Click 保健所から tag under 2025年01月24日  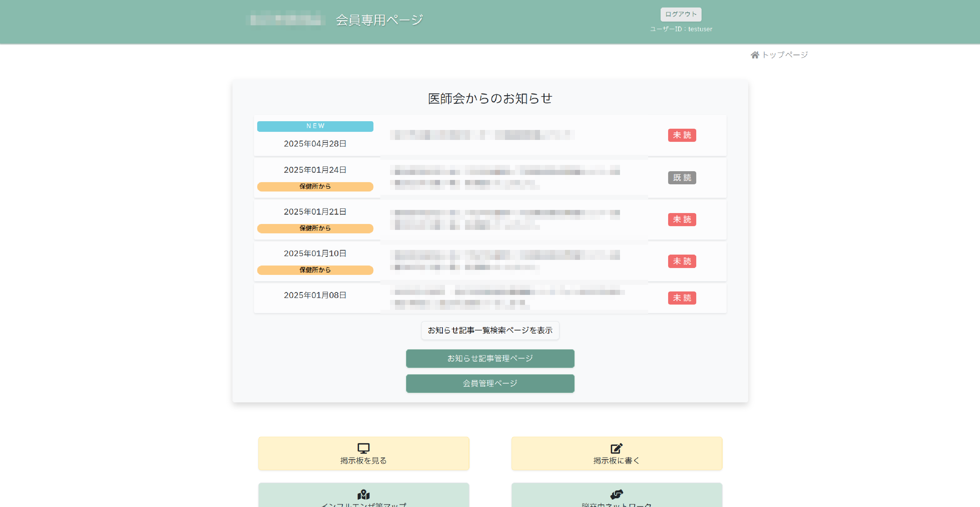(315, 186)
